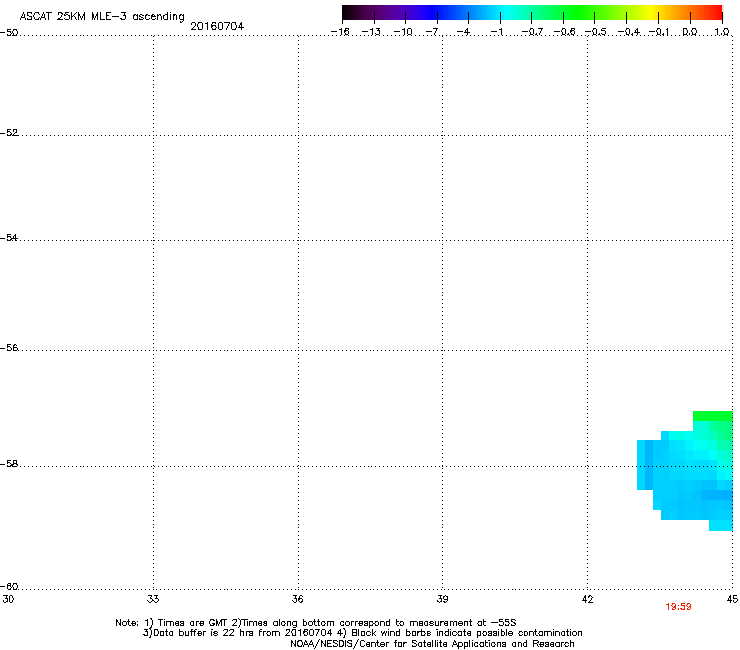Click the 33 longitude axis label

pyautogui.click(x=153, y=599)
